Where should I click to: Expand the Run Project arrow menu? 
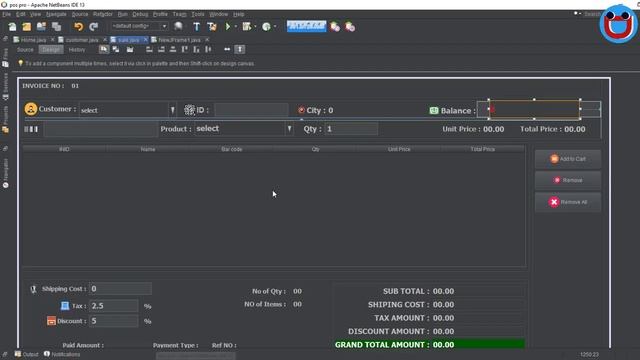coord(236,27)
